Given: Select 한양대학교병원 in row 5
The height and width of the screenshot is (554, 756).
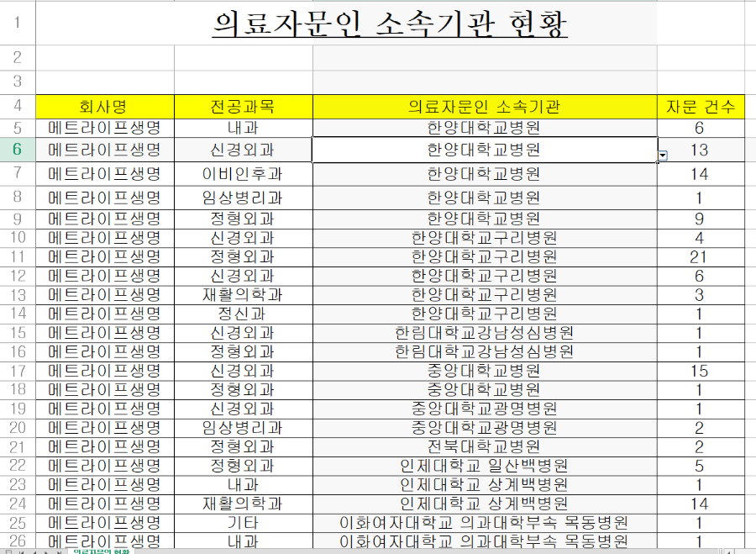Looking at the screenshot, I should pyautogui.click(x=485, y=128).
